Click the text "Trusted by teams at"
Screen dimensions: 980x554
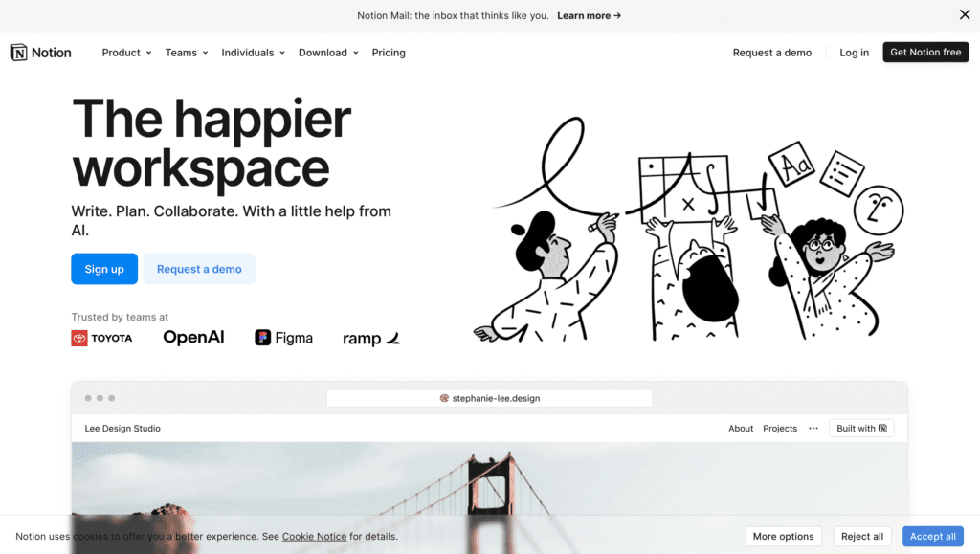pyautogui.click(x=120, y=317)
